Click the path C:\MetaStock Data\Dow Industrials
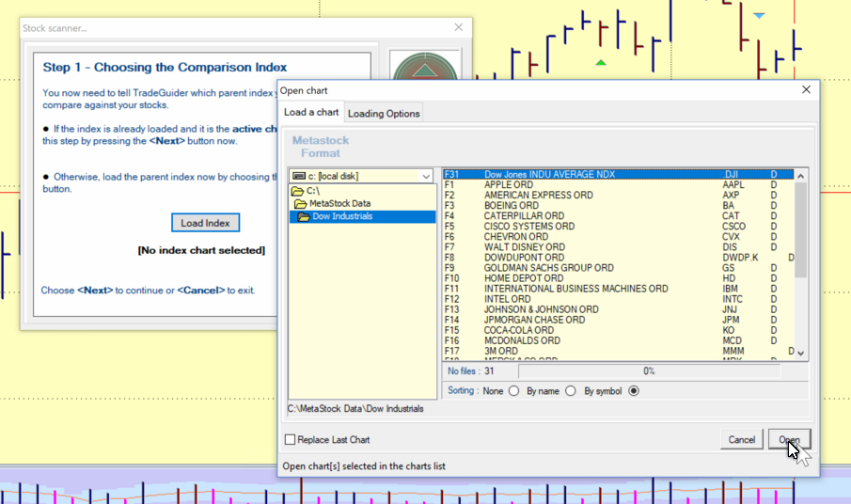 click(355, 409)
